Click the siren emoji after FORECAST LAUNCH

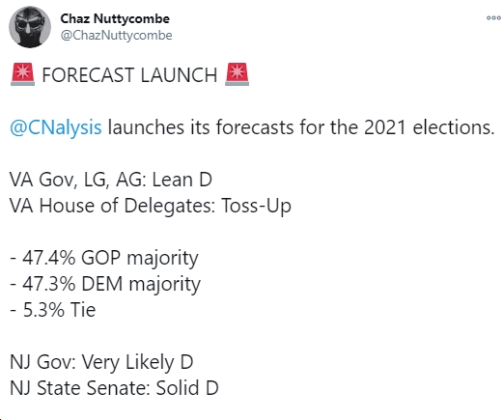[237, 74]
